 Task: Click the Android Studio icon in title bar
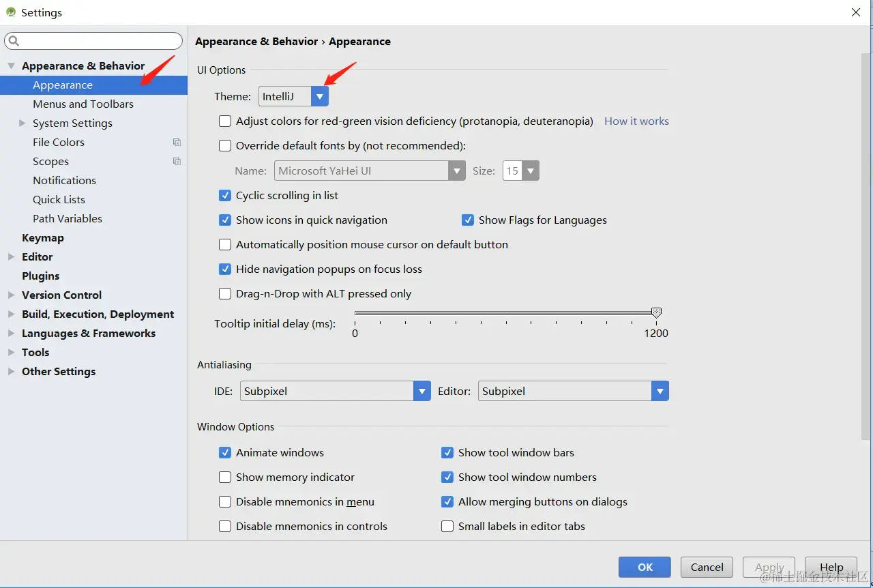11,12
